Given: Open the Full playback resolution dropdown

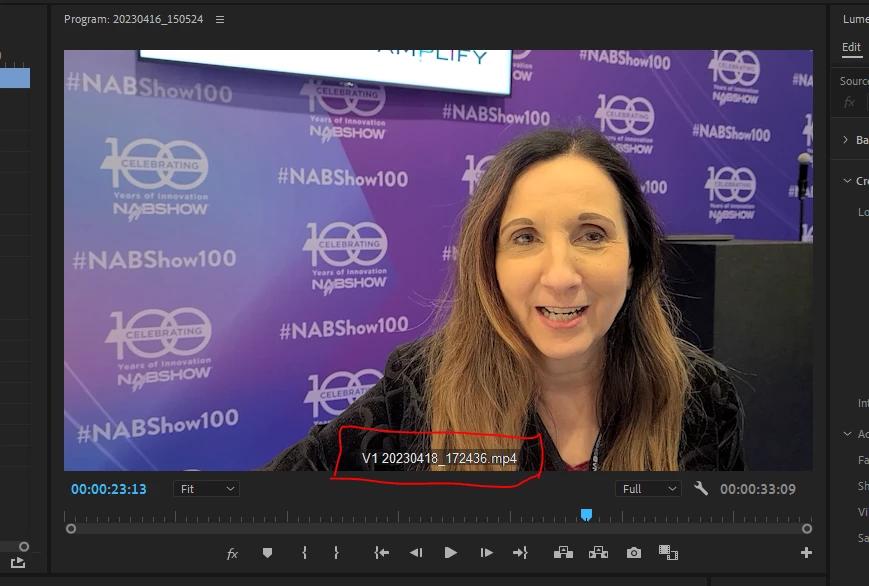Looking at the screenshot, I should [x=648, y=489].
